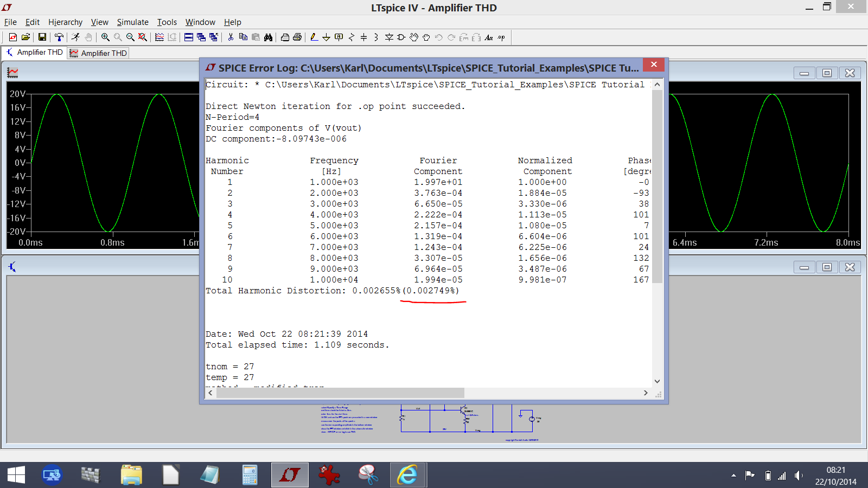
Task: Open the Window menu
Action: [x=200, y=22]
